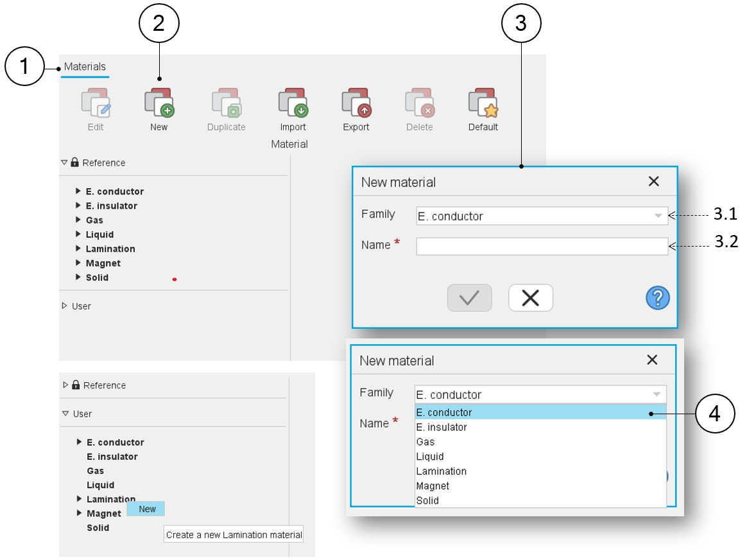Image resolution: width=756 pixels, height=560 pixels.
Task: Confirm with the checkmark button
Action: click(x=470, y=297)
